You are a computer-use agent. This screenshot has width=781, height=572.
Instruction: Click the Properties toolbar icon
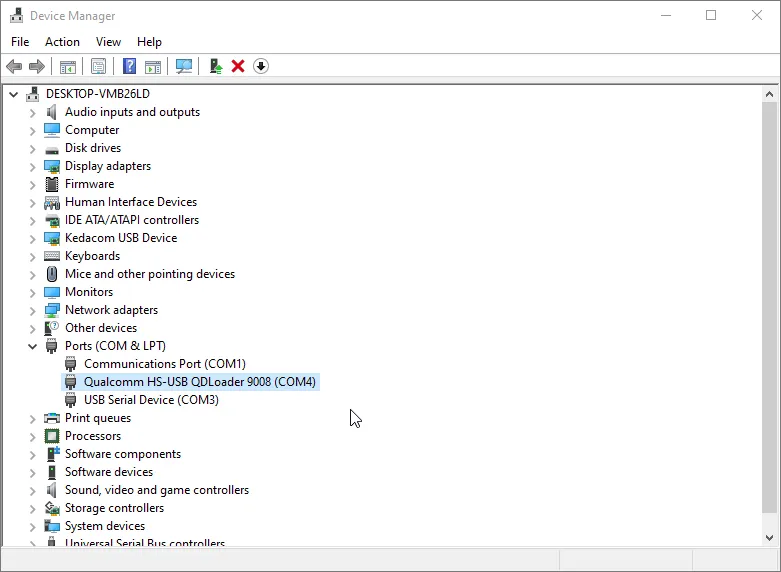click(x=98, y=66)
